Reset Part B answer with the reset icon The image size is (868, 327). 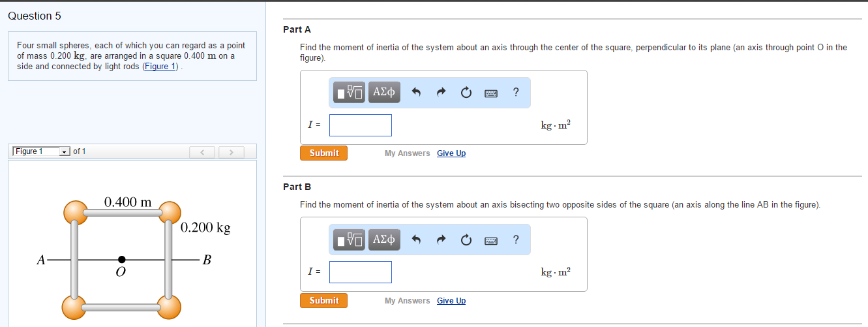click(x=466, y=240)
